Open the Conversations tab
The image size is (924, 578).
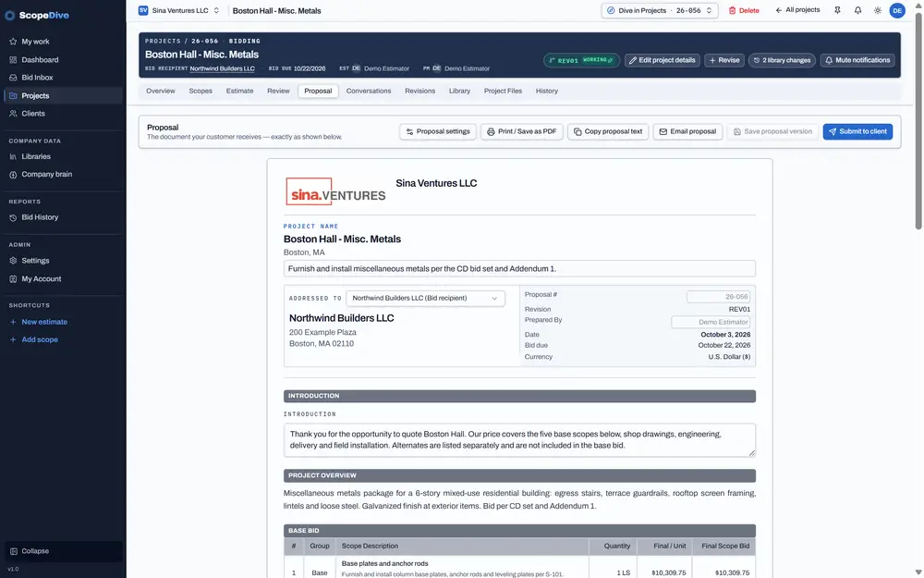[x=369, y=91]
